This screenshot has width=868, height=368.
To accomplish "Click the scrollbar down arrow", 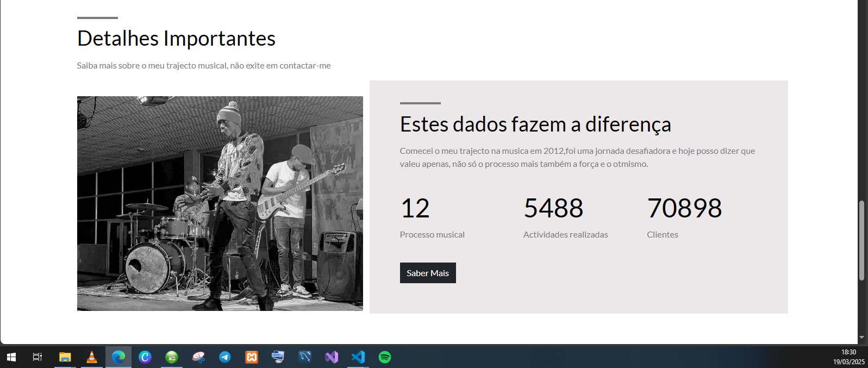I will (861, 338).
